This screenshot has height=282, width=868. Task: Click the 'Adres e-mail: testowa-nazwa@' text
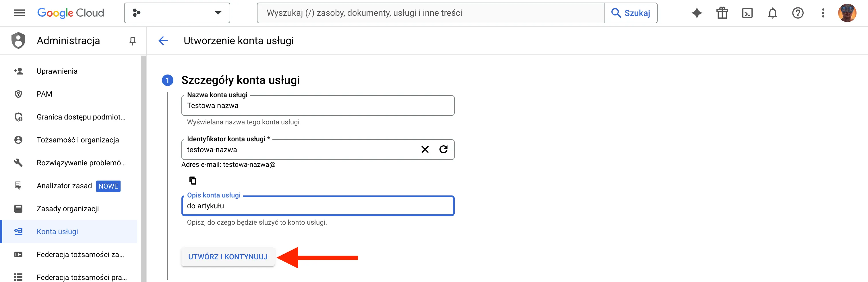(228, 164)
